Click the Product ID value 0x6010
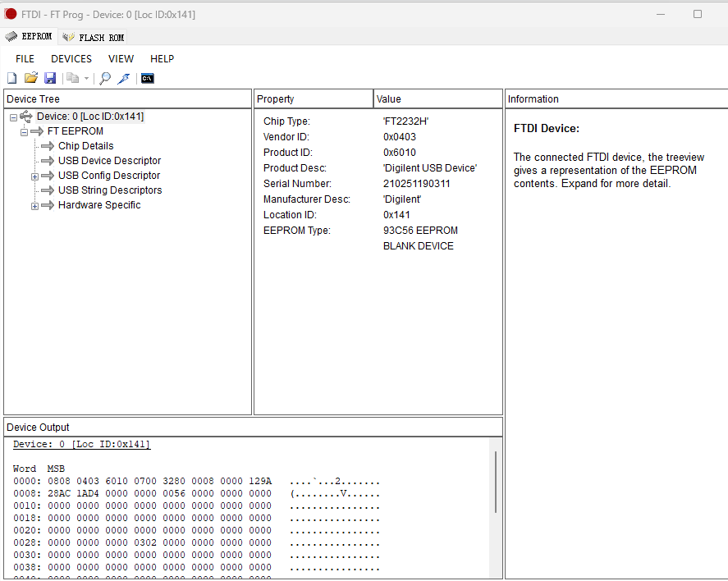 click(x=399, y=153)
